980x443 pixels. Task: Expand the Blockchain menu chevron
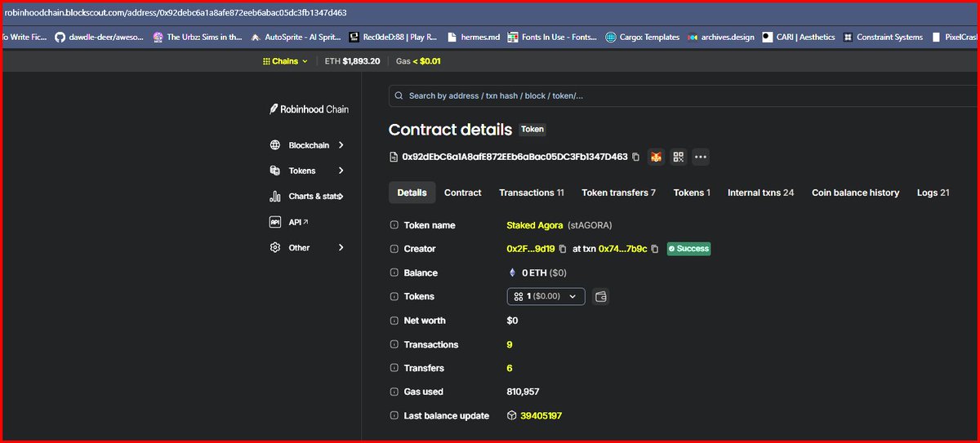click(x=341, y=145)
